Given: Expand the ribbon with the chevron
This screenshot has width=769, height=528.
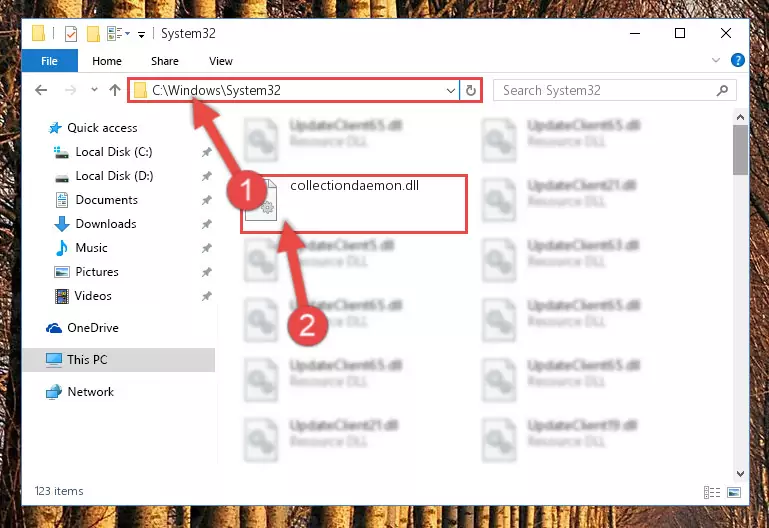Looking at the screenshot, I should (x=716, y=60).
